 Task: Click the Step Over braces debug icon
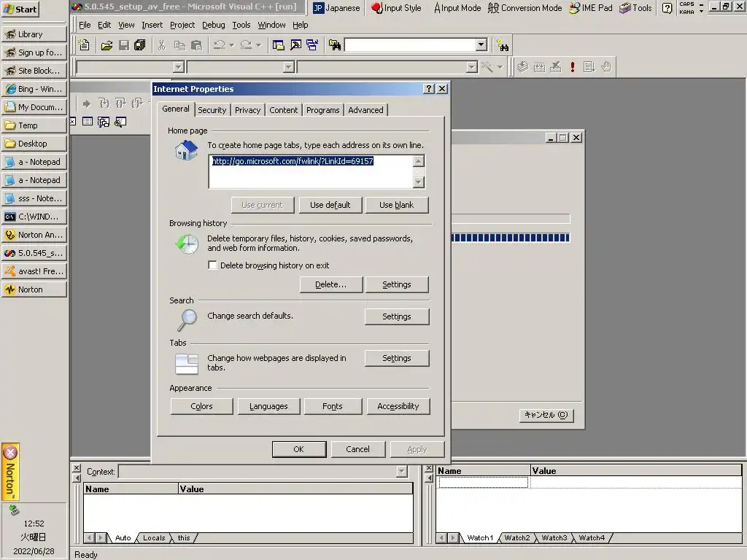[x=120, y=104]
